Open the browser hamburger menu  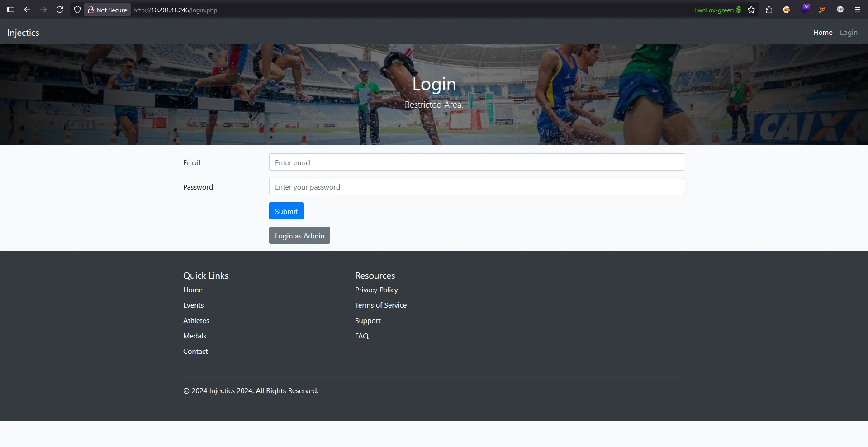click(858, 10)
